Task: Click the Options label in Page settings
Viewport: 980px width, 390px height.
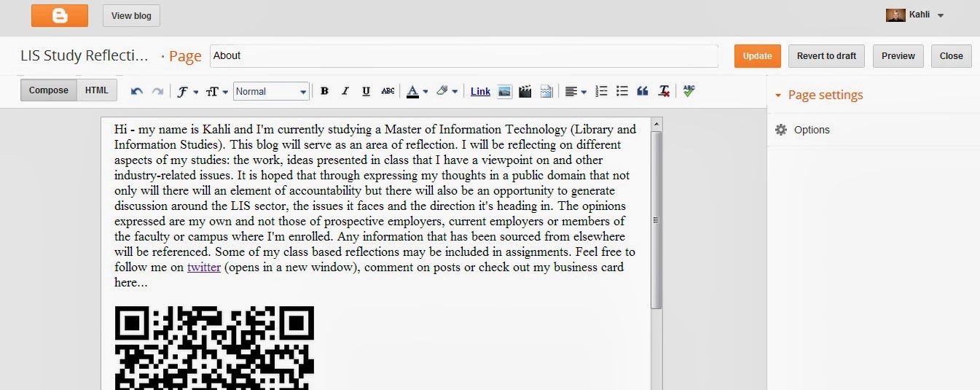Action: tap(812, 130)
